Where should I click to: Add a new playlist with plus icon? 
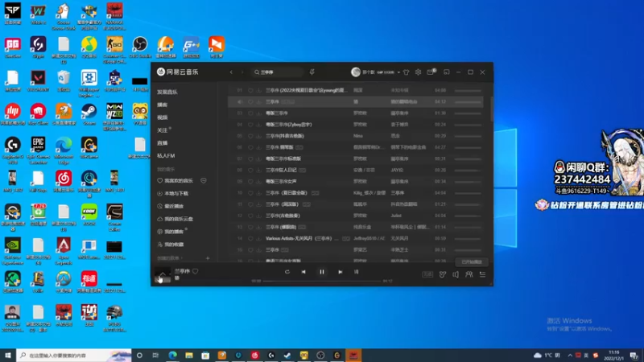(x=208, y=258)
